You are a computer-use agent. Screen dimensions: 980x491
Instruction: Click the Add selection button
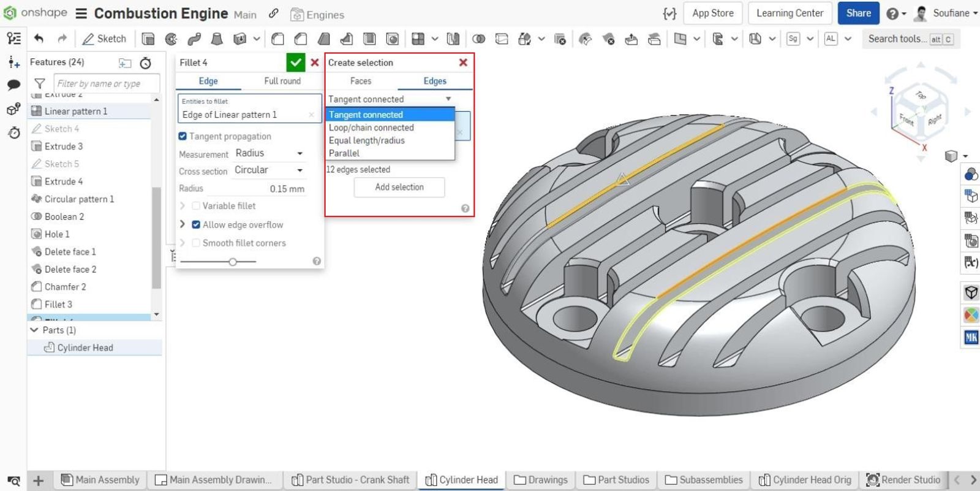(399, 187)
